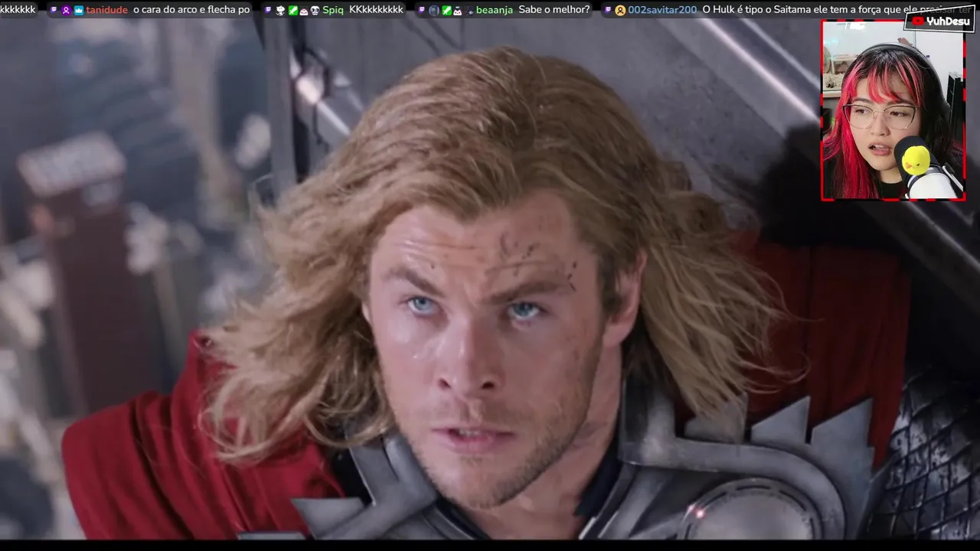
Task: Click message 'Sabe o melhor?'
Action: pos(554,10)
